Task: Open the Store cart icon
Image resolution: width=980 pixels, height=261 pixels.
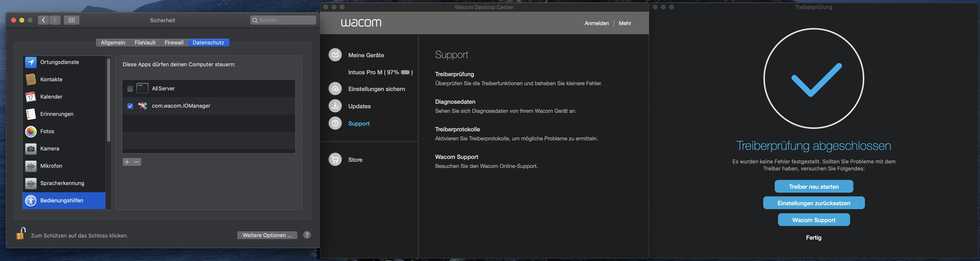Action: point(335,159)
